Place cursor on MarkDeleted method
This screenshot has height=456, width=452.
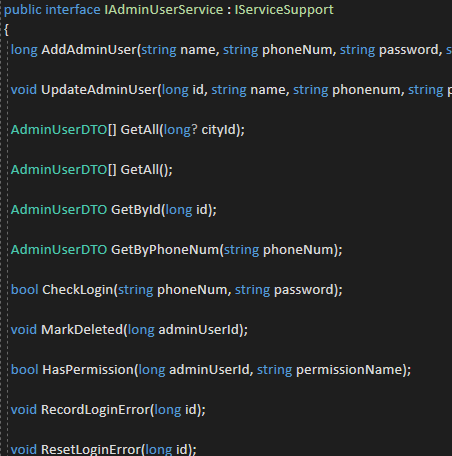click(82, 330)
